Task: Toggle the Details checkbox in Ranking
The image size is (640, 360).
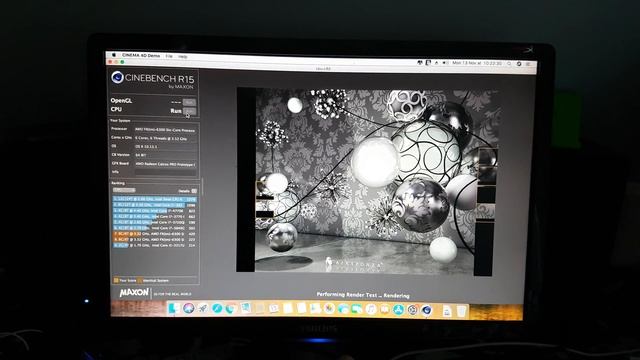Action: click(194, 191)
